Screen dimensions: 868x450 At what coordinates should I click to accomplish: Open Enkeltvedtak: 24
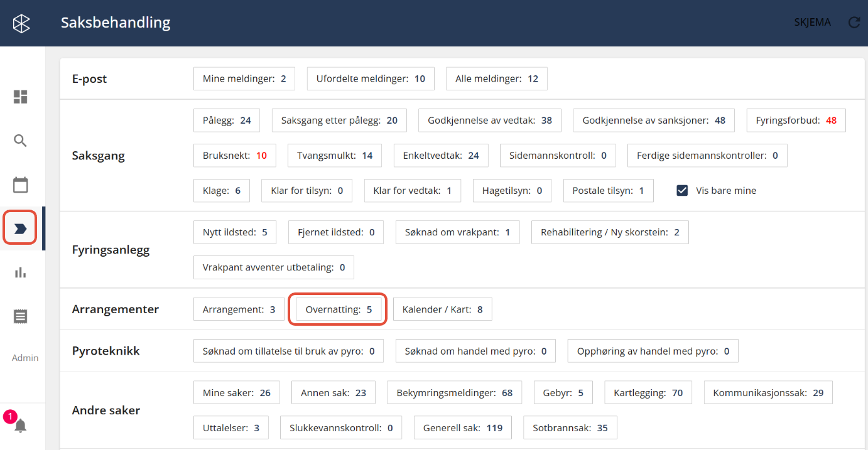(x=441, y=156)
